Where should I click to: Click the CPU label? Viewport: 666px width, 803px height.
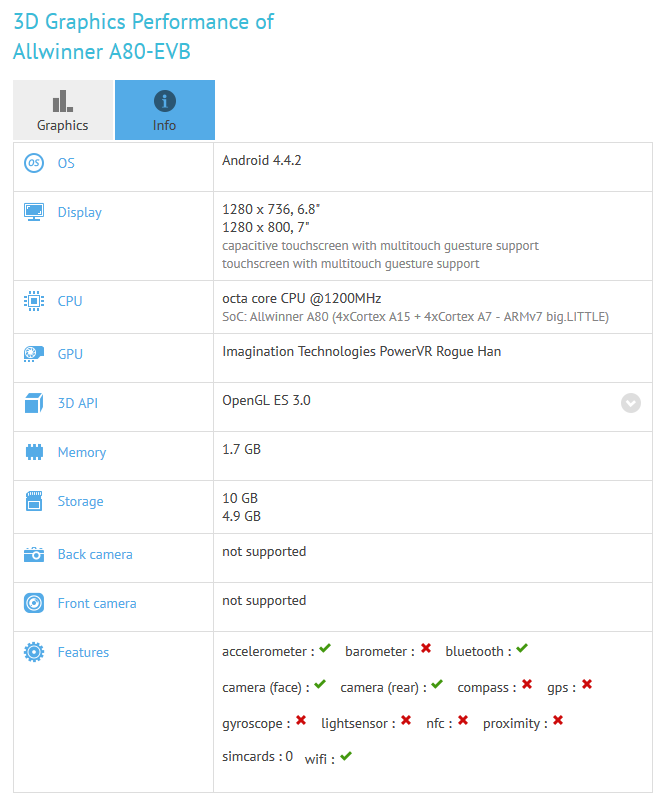(x=70, y=301)
